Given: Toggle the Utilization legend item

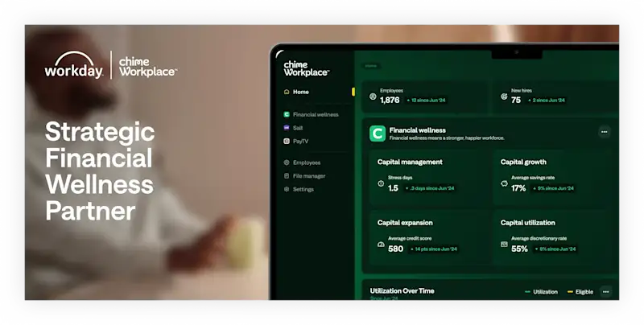Looking at the screenshot, I should click(540, 292).
